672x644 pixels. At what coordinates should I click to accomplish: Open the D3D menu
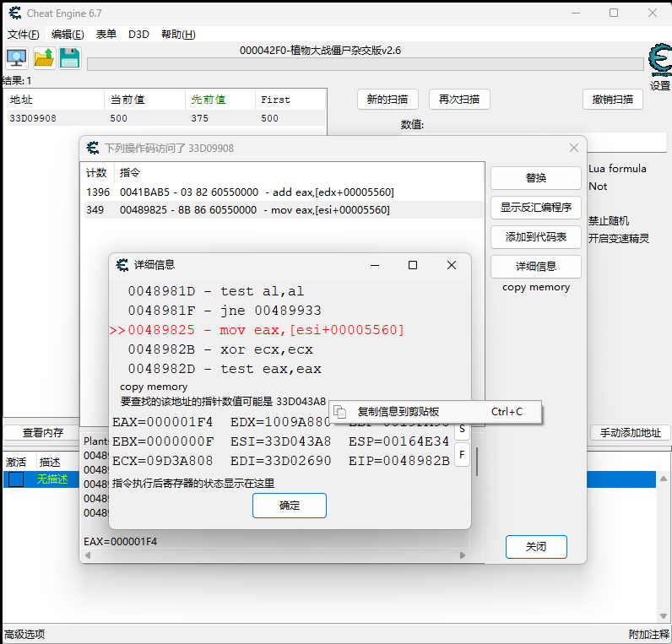click(x=138, y=35)
